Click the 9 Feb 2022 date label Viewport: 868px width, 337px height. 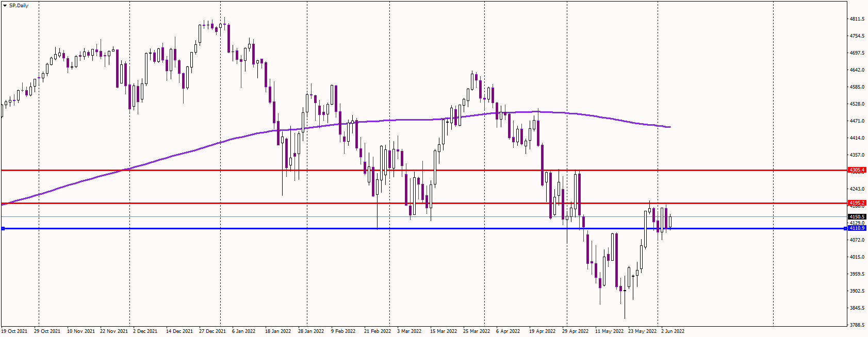(x=343, y=331)
